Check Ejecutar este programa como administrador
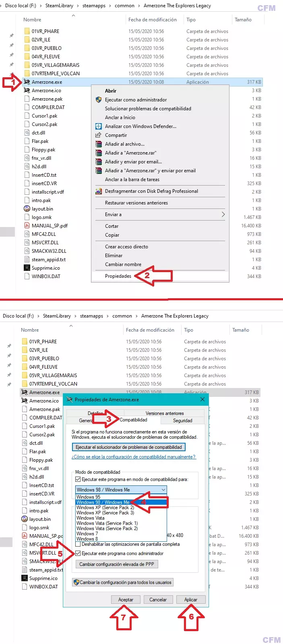This screenshot has width=283, height=644. click(78, 553)
